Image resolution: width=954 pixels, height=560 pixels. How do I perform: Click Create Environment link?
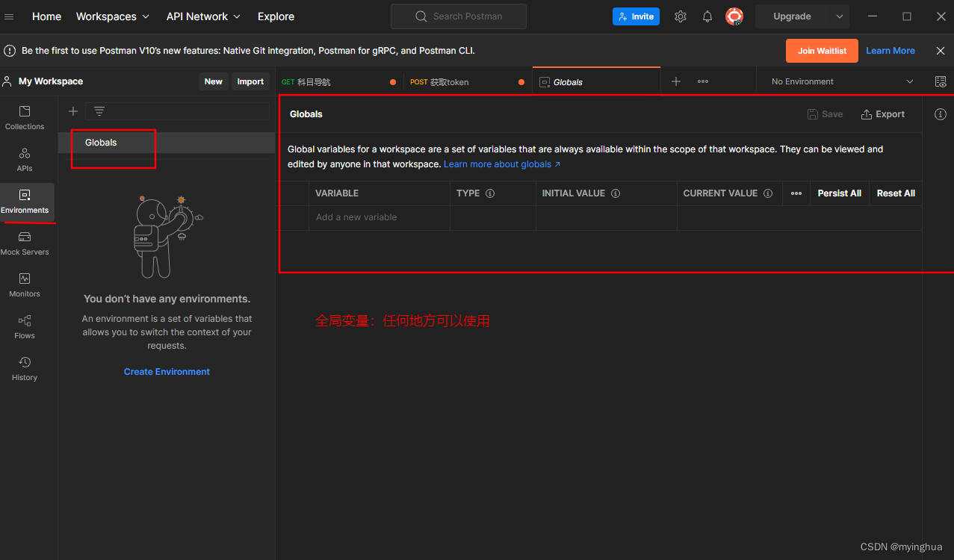(167, 372)
